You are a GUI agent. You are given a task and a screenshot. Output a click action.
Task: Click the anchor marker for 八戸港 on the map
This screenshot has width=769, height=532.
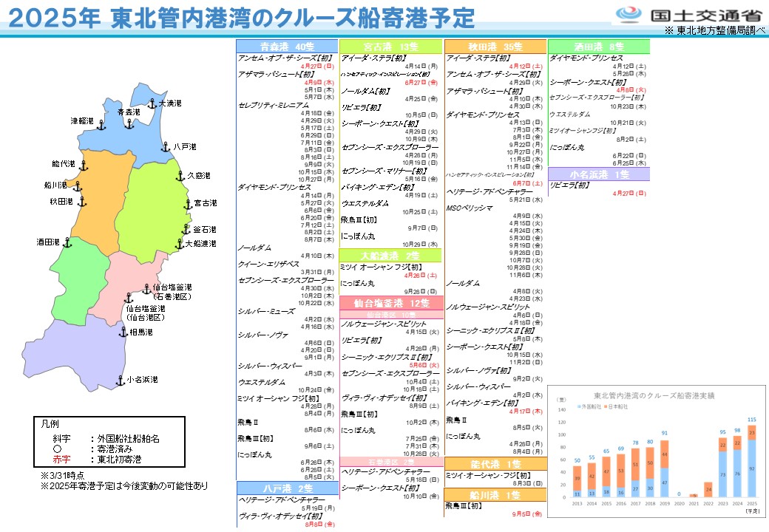click(166, 146)
